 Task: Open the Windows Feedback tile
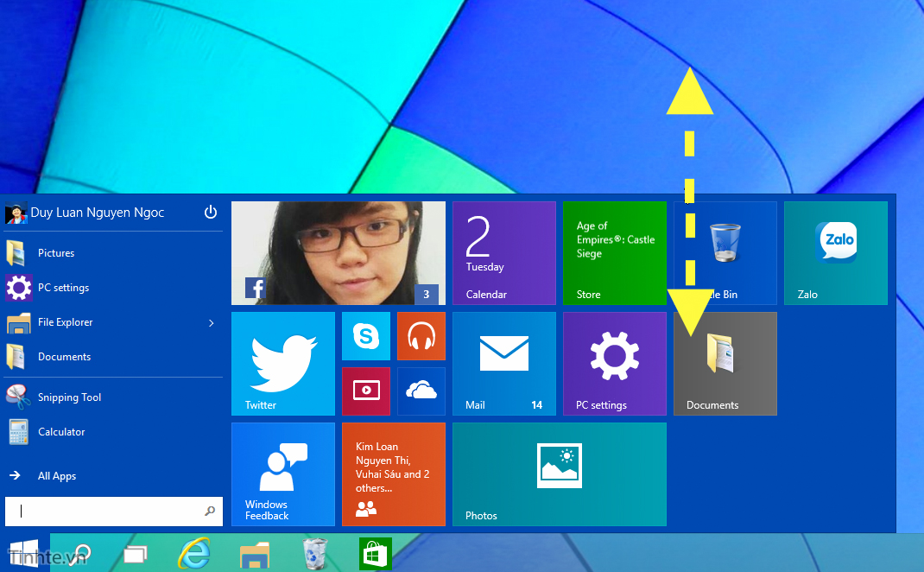(282, 473)
